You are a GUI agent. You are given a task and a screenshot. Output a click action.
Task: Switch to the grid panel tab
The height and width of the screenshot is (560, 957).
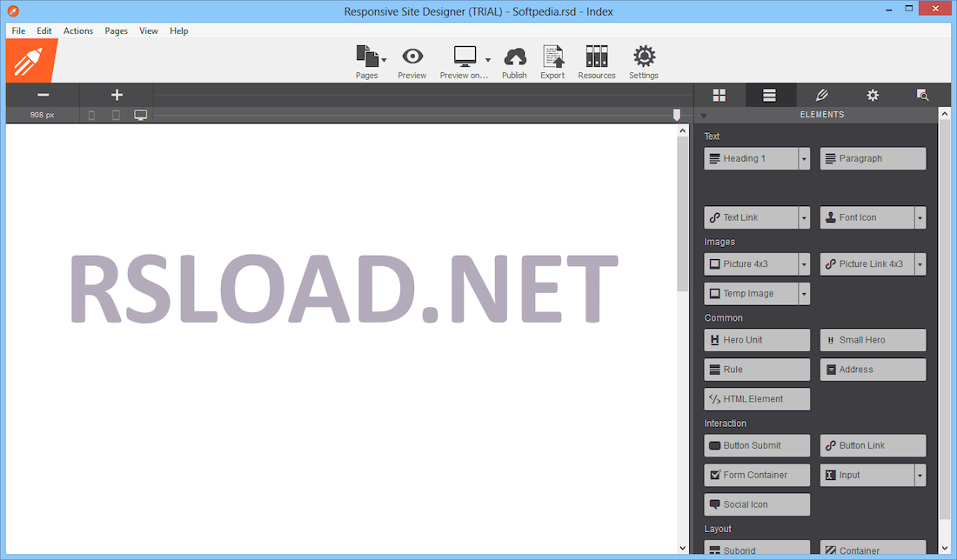click(x=719, y=95)
